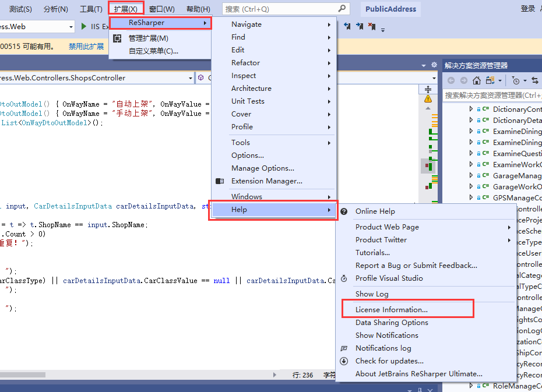Click the 禁用此扩展 link

click(x=86, y=47)
